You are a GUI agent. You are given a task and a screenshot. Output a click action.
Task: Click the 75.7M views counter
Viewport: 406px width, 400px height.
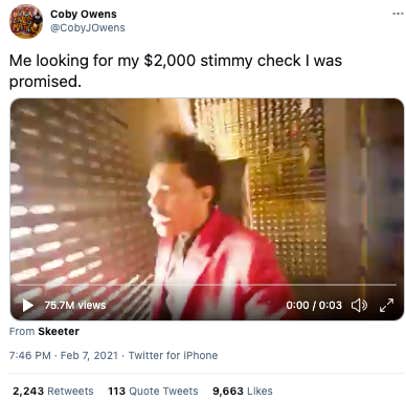coord(75,305)
